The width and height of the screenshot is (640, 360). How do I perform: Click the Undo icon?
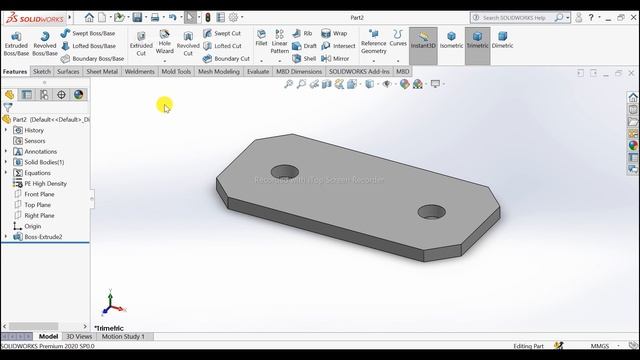pos(173,18)
